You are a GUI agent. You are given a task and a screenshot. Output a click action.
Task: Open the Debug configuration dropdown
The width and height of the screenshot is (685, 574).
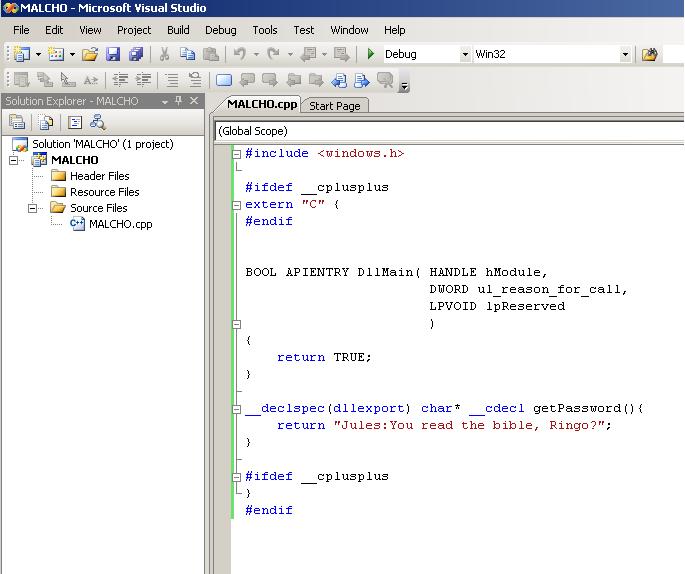465,54
